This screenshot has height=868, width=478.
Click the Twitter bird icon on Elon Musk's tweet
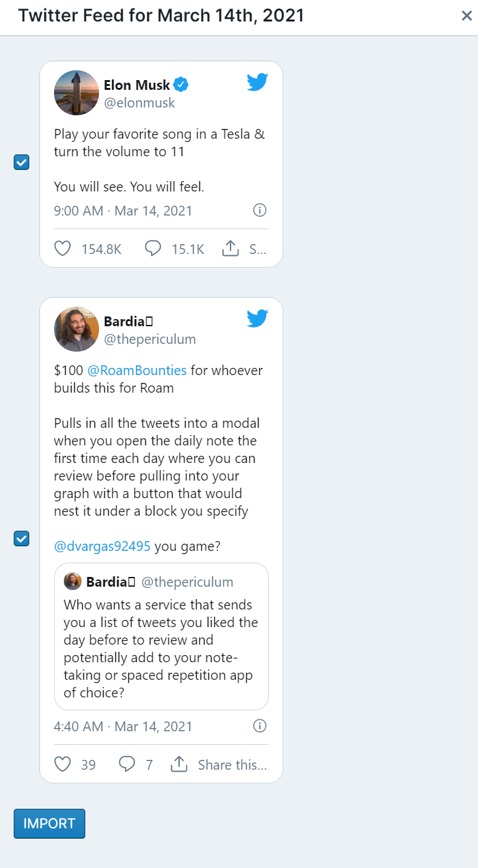point(257,82)
